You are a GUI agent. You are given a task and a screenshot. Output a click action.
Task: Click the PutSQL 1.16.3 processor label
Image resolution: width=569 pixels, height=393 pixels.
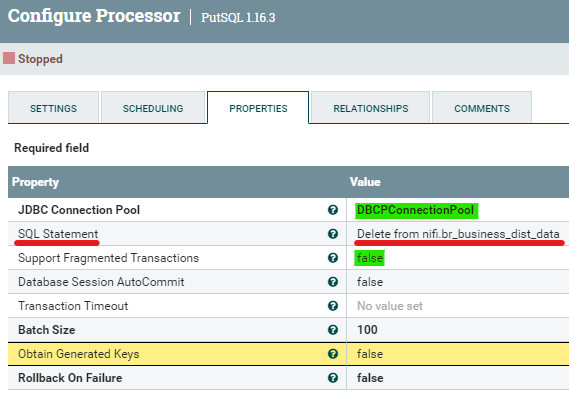click(238, 17)
